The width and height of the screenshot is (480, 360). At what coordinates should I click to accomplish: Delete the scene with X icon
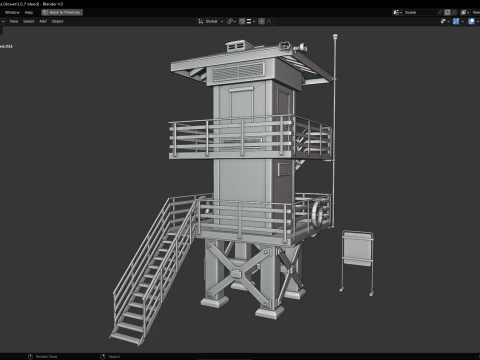point(454,12)
